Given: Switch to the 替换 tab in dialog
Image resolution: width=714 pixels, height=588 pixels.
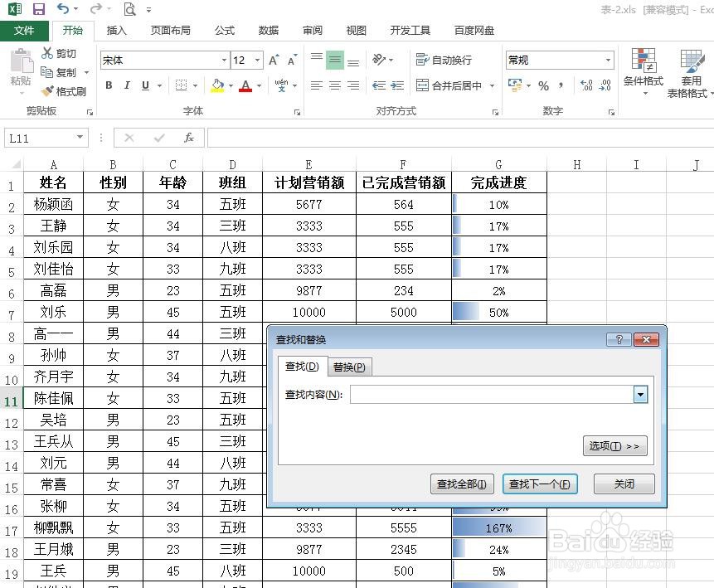Looking at the screenshot, I should 349,366.
